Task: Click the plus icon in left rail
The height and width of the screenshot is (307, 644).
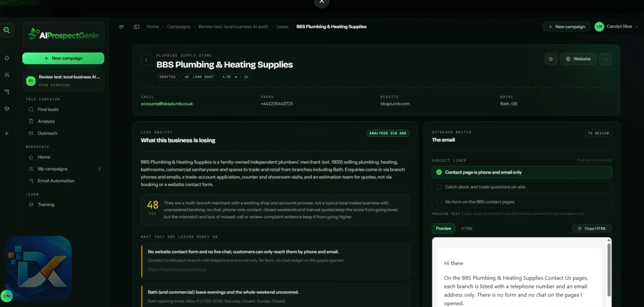Action: pos(7,133)
